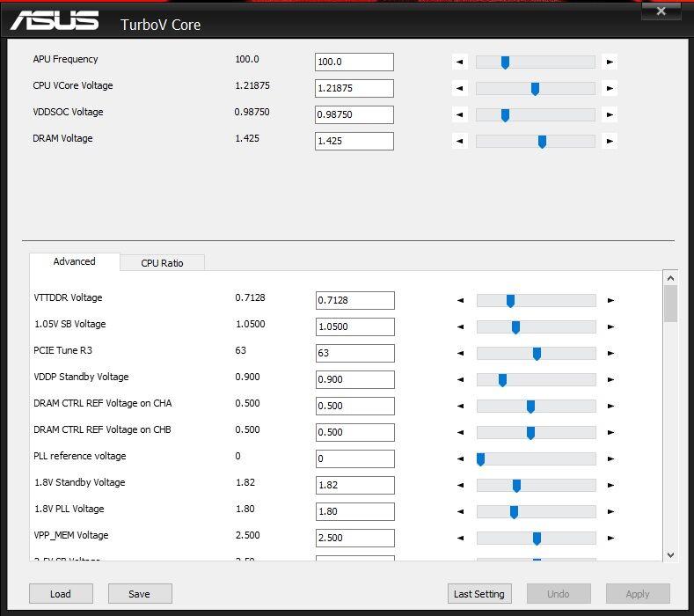Click the Advanced list scrollbar thumb
Screen dimensions: 694x616
[670, 304]
